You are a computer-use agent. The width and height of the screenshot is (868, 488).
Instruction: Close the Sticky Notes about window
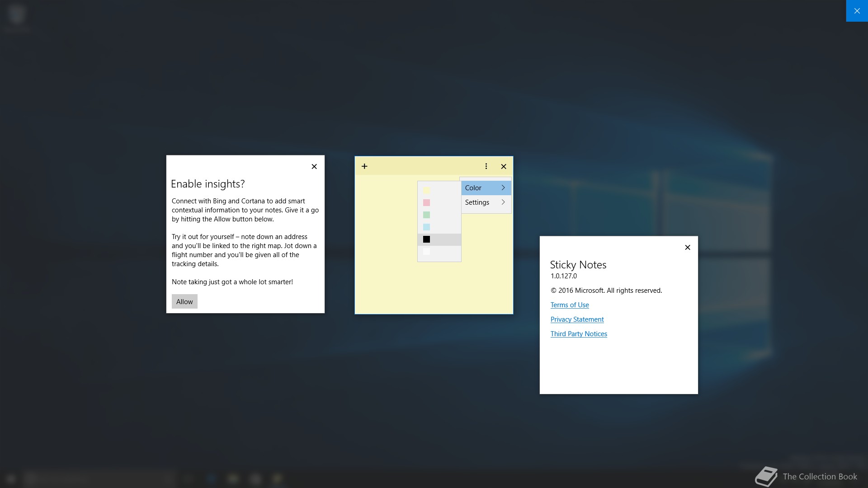coord(688,247)
